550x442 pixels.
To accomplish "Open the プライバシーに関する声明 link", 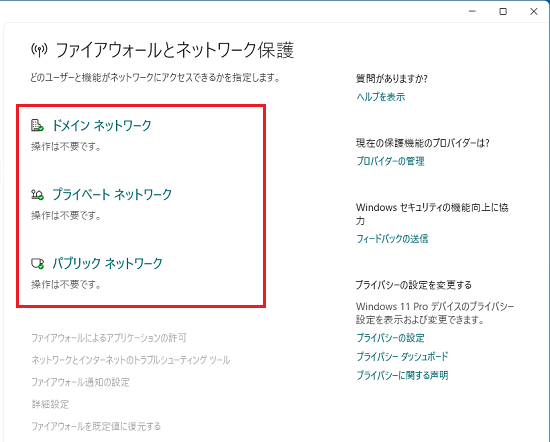I will pyautogui.click(x=402, y=375).
